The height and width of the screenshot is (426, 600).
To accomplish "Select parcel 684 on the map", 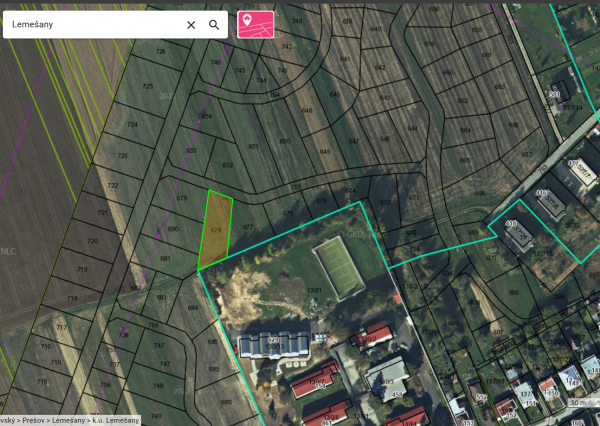I will point(193,307).
